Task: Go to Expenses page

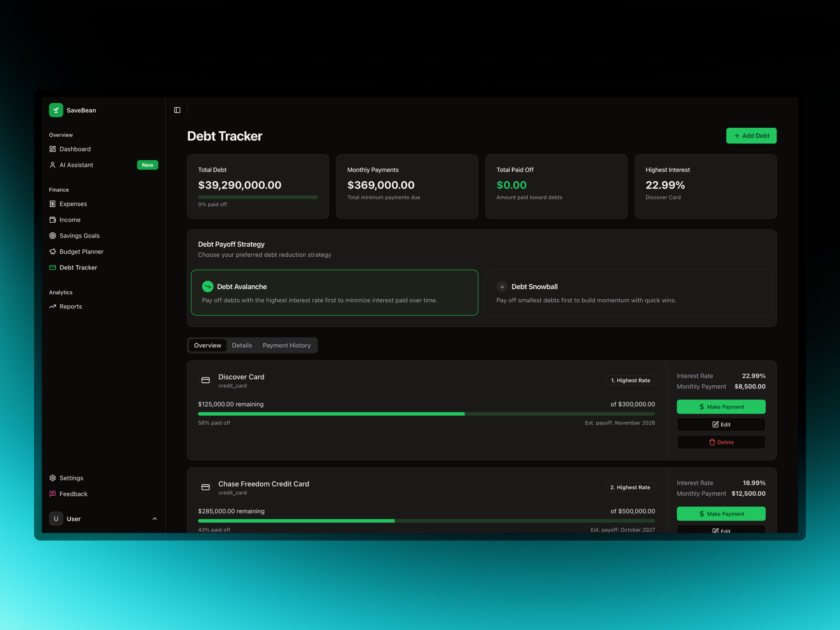Action: tap(103, 204)
